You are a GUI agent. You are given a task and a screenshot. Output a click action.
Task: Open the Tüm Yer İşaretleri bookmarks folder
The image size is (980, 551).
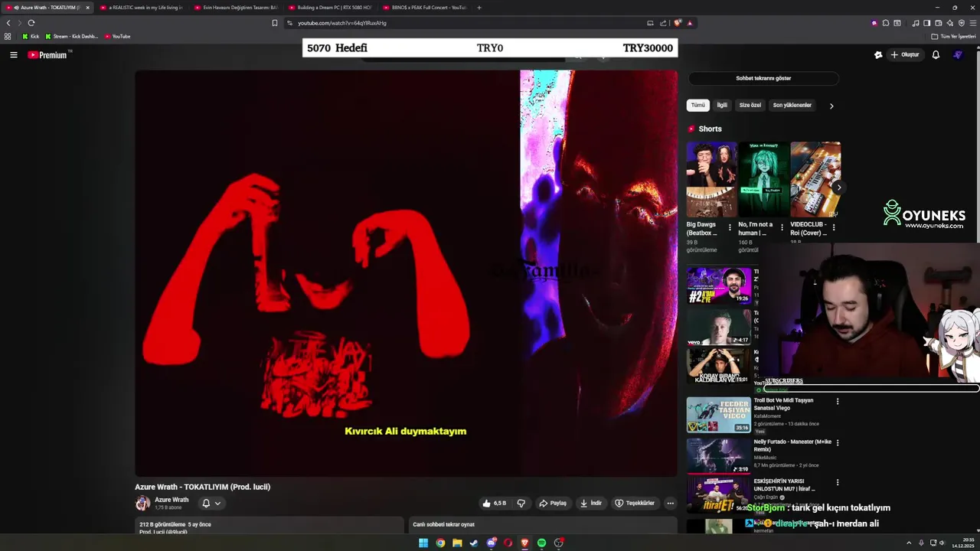[x=954, y=36]
